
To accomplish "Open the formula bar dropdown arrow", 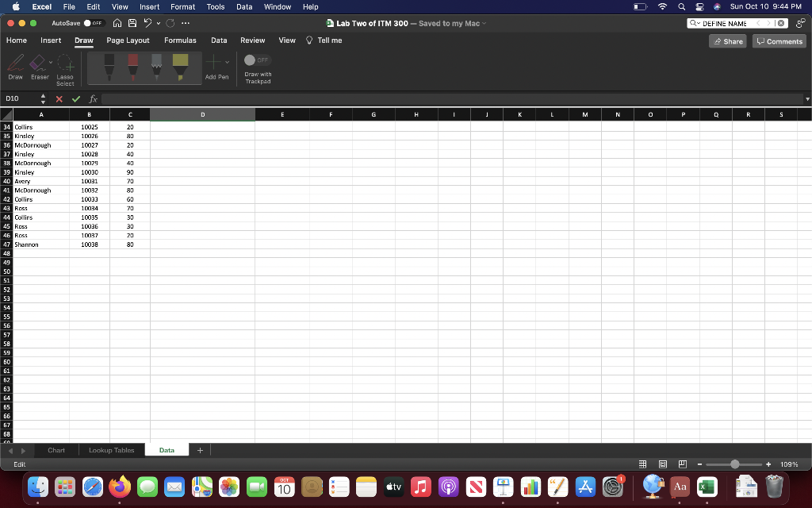I will [807, 98].
